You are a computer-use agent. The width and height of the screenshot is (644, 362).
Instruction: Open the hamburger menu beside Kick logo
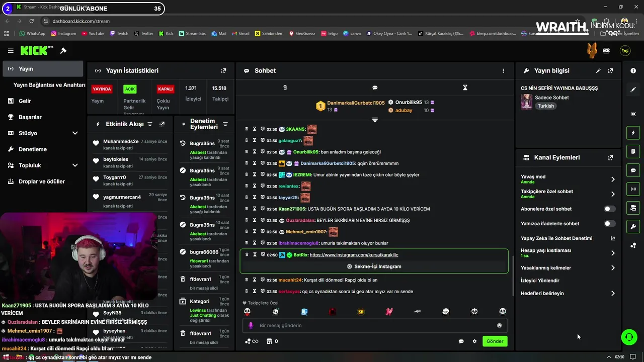click(11, 51)
